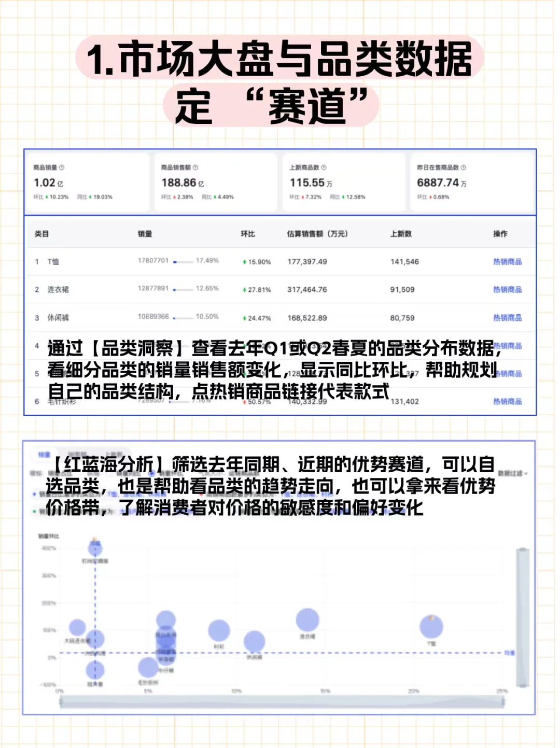Open the 数据过滤 dropdown above chart
The image size is (560, 748).
pyautogui.click(x=513, y=473)
